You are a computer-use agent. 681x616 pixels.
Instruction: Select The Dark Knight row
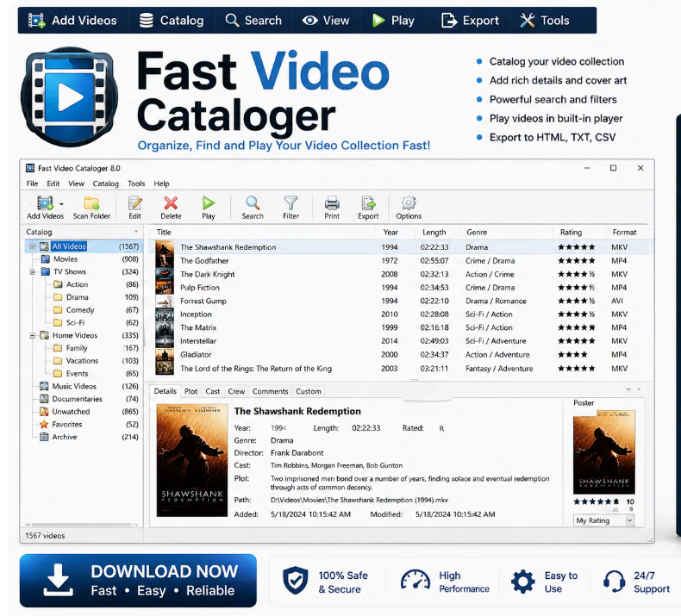pos(400,274)
